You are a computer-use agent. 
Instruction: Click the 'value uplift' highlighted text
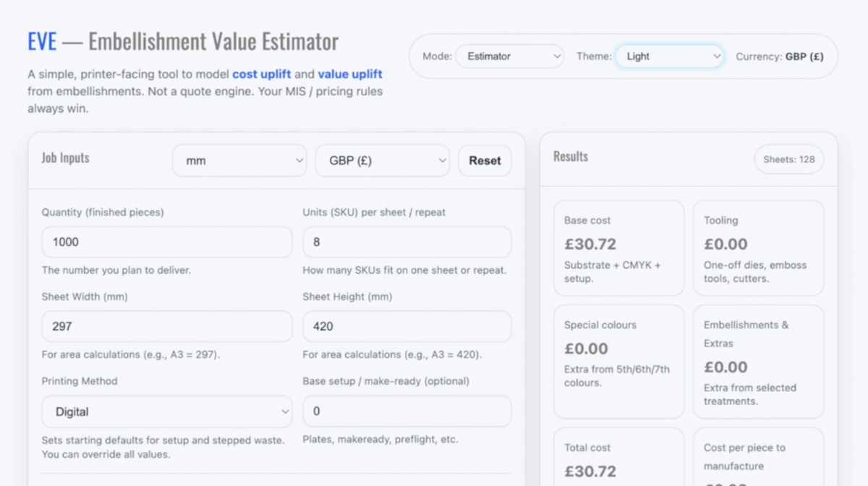[x=350, y=74]
